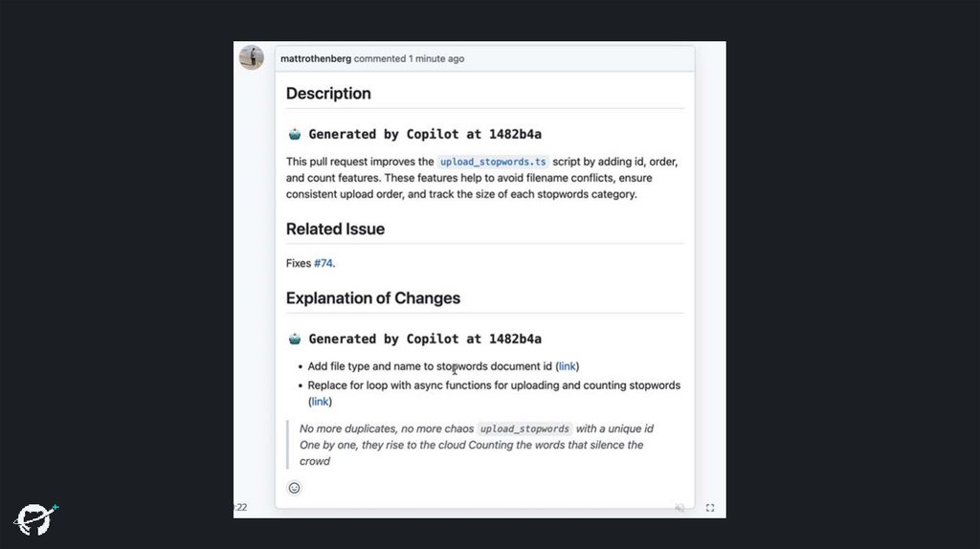Viewport: 980px width, 549px height.
Task: Enter fullscreen with the video expand icon
Action: pos(710,508)
